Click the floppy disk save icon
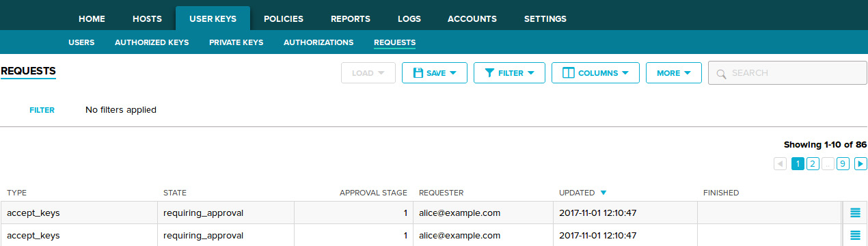This screenshot has height=246, width=868. click(418, 73)
